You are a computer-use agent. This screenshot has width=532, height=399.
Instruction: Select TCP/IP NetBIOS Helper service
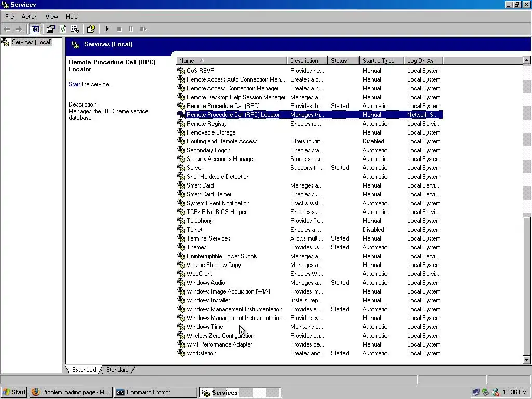coord(310,212)
